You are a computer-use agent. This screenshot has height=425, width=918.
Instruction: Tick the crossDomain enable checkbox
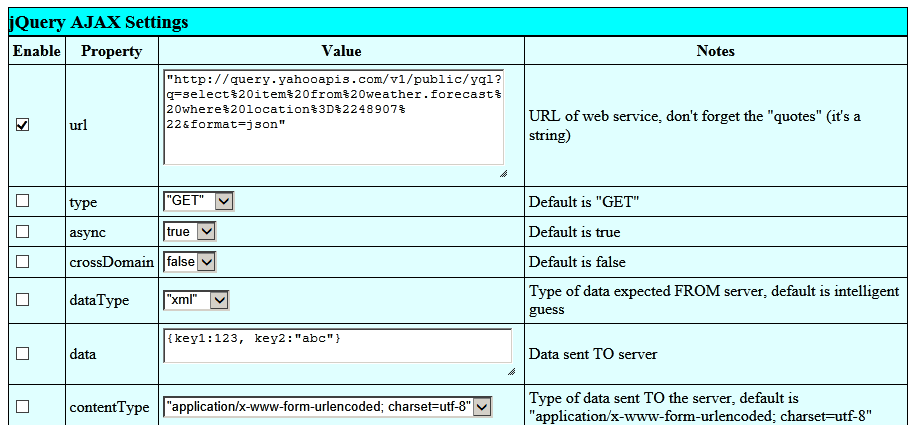pyautogui.click(x=22, y=261)
